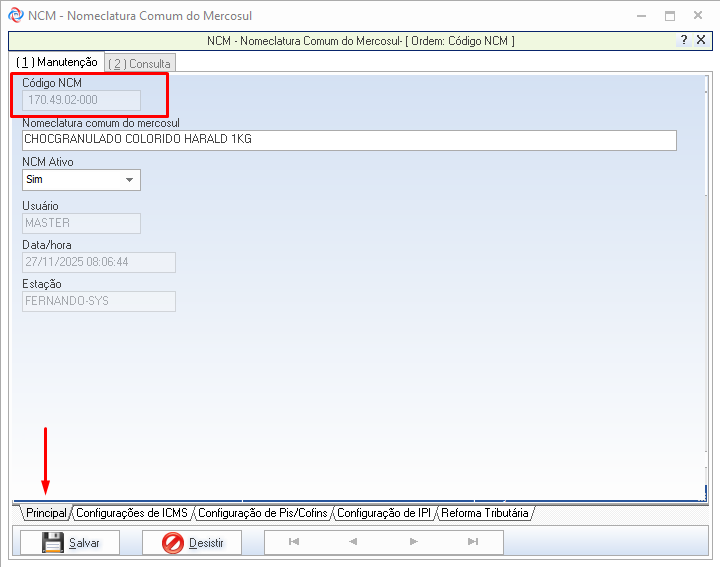The width and height of the screenshot is (720, 567).
Task: Jump to the last record
Action: coord(473,542)
